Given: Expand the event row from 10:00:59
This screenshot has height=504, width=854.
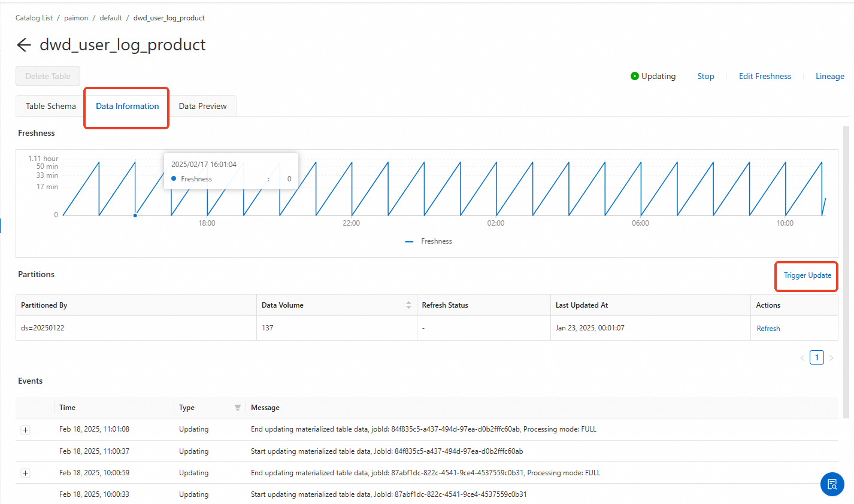Looking at the screenshot, I should [x=25, y=473].
